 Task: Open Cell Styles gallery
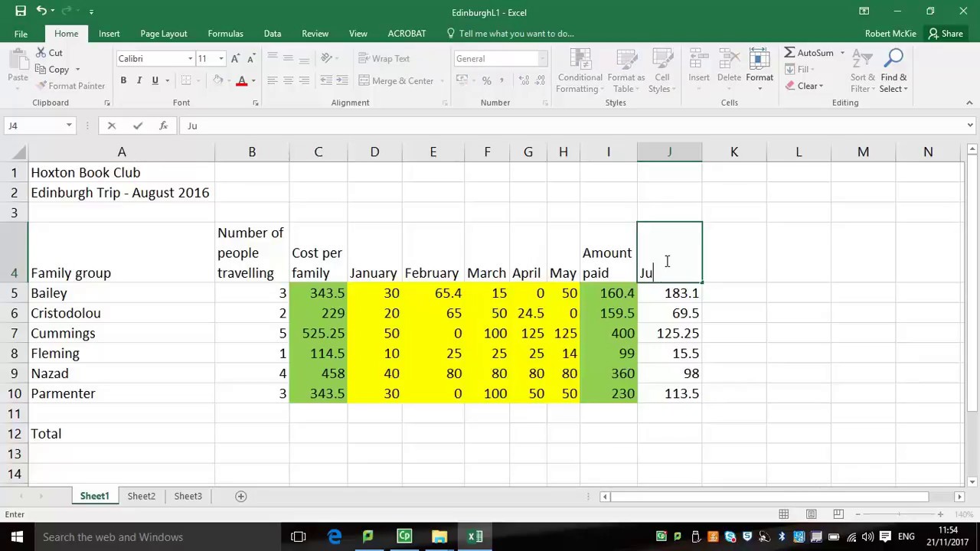[x=661, y=71]
